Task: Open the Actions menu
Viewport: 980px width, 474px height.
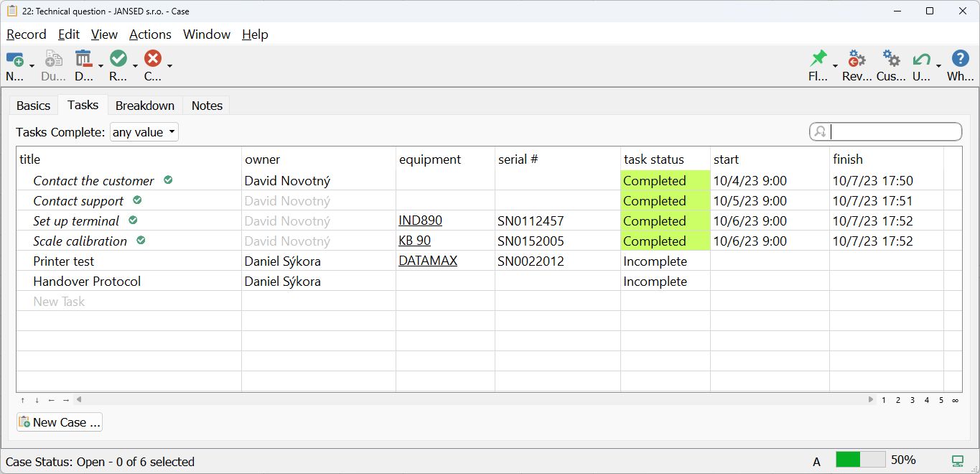Action: point(150,34)
